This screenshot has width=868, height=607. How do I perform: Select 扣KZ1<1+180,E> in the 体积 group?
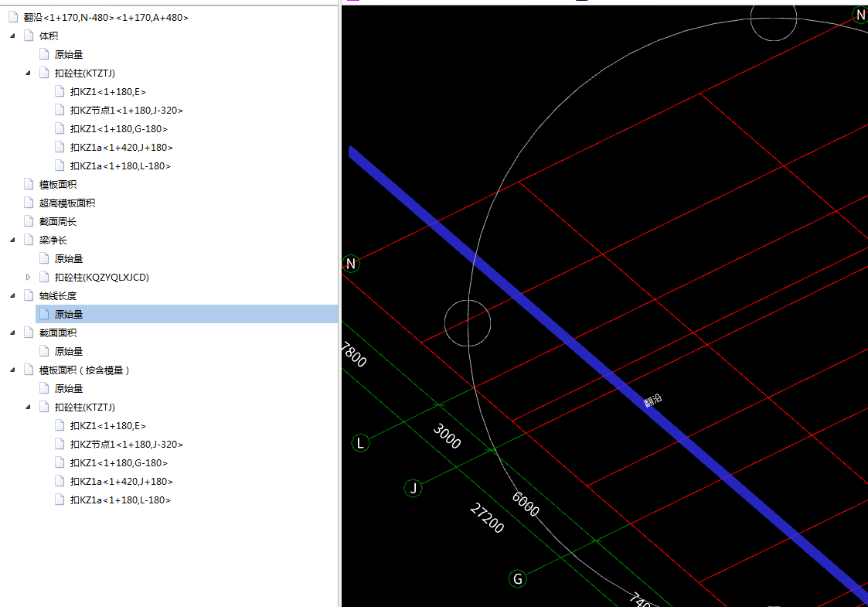[108, 92]
